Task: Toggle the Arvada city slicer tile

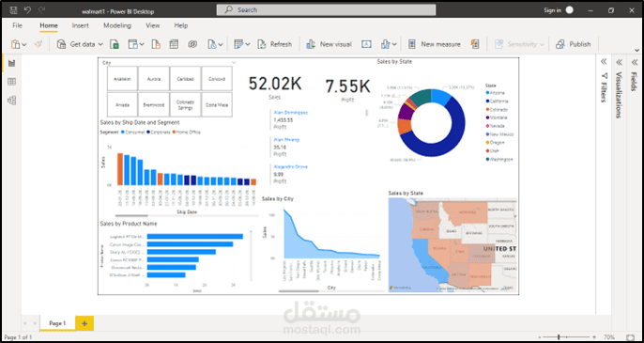Action: click(122, 104)
